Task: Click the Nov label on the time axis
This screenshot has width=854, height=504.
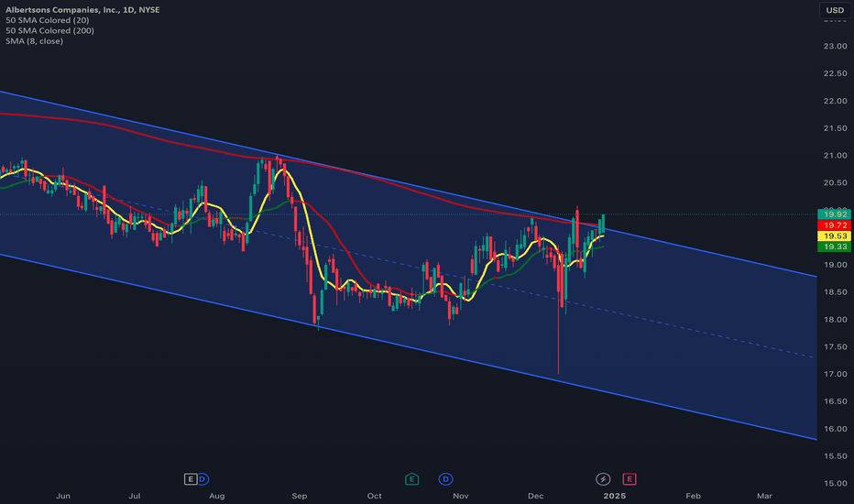Action: [461, 496]
